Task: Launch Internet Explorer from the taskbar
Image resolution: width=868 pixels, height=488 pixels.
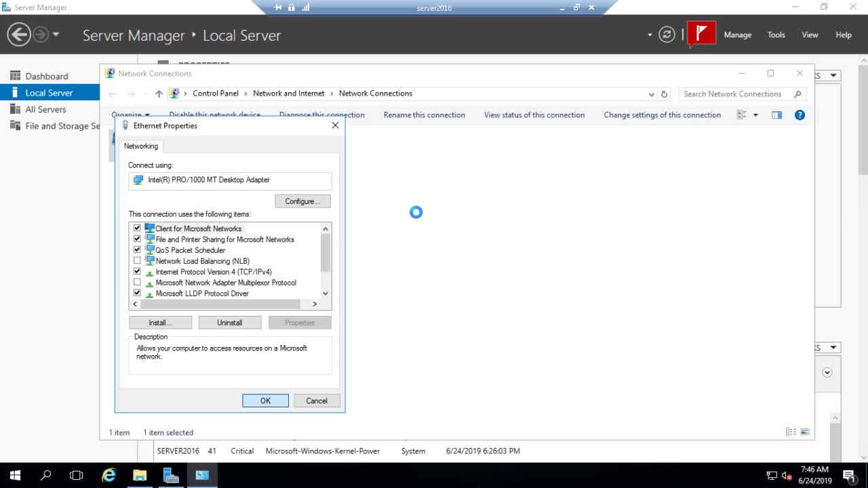Action: [x=108, y=475]
